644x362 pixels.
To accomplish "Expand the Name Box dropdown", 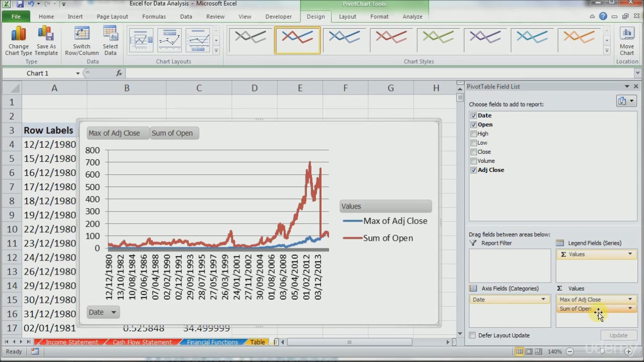I will pyautogui.click(x=77, y=73).
